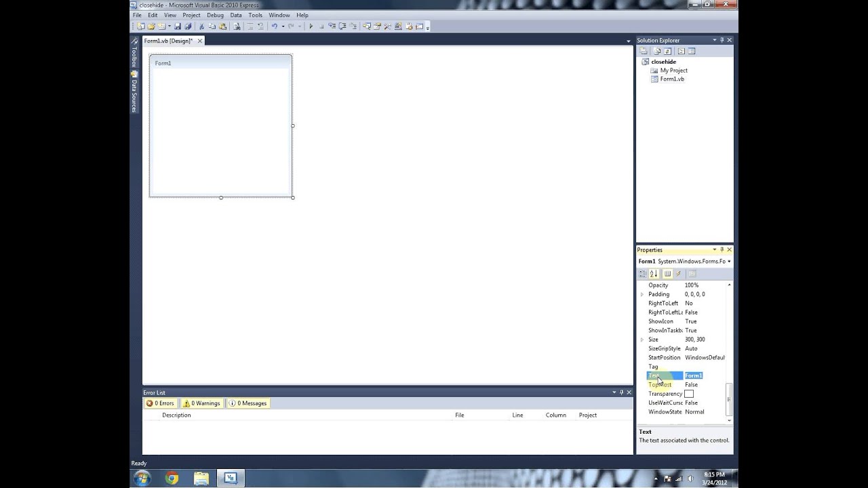868x488 pixels.
Task: Switch Properties panel to Categorized view
Action: [x=643, y=274]
